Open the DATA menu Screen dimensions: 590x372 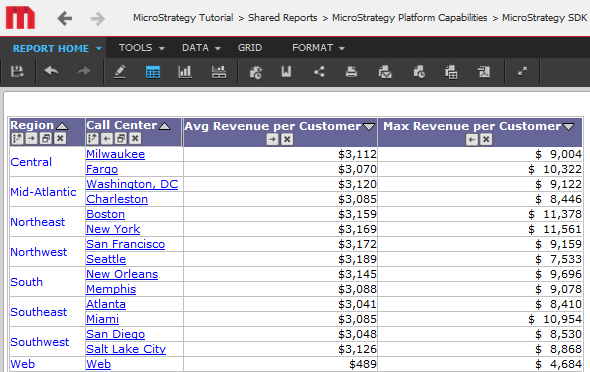point(201,48)
